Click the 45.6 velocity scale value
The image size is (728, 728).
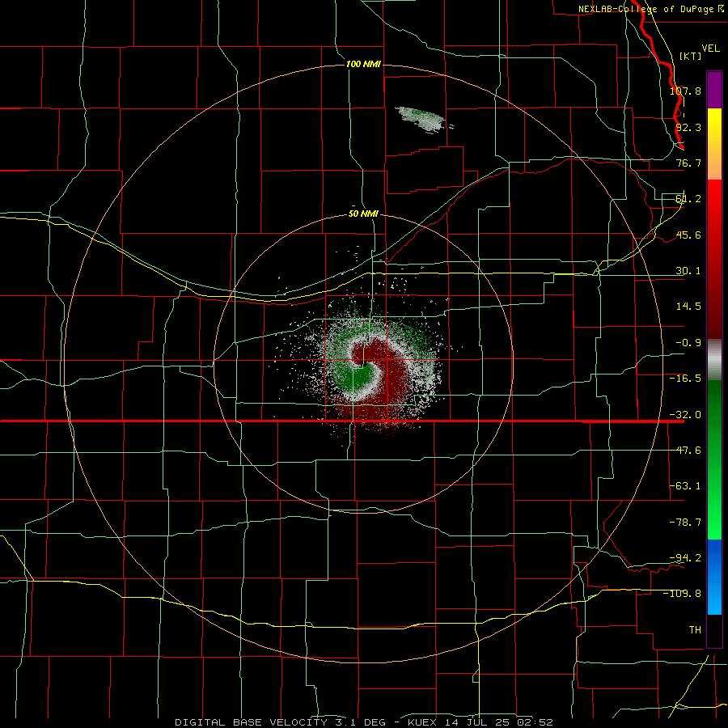point(688,235)
